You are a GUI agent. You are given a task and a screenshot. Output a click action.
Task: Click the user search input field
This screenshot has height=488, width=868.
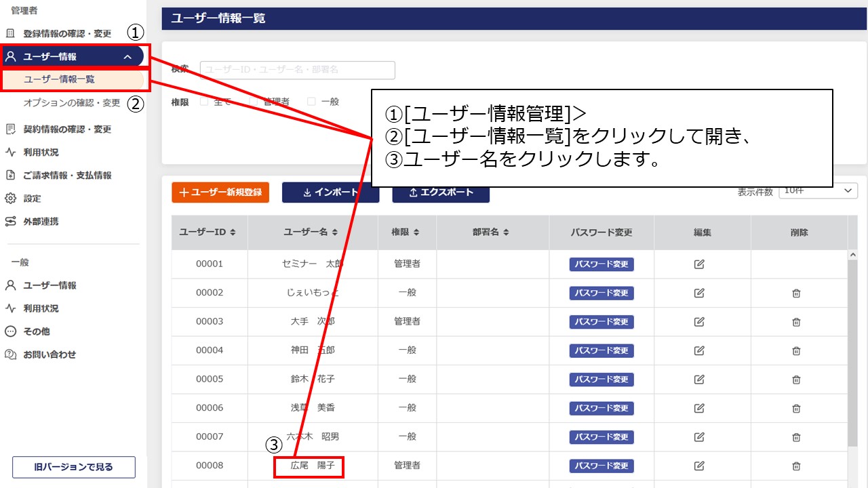[297, 70]
